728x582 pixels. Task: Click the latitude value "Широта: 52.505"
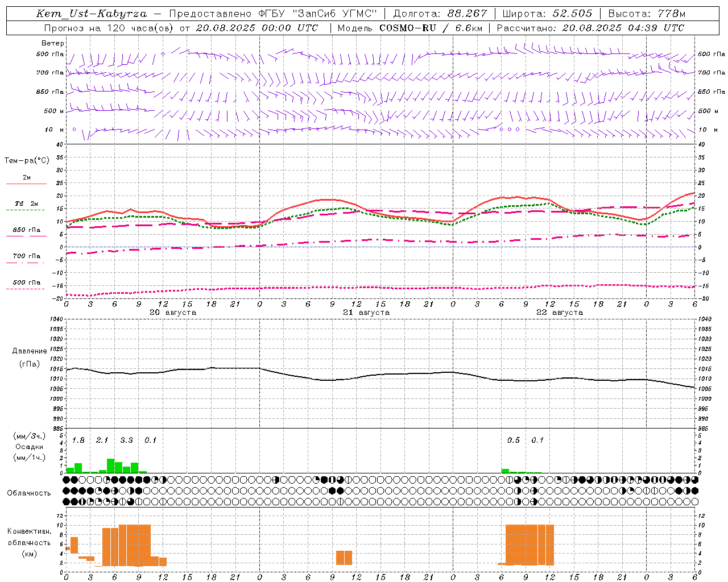(x=547, y=14)
